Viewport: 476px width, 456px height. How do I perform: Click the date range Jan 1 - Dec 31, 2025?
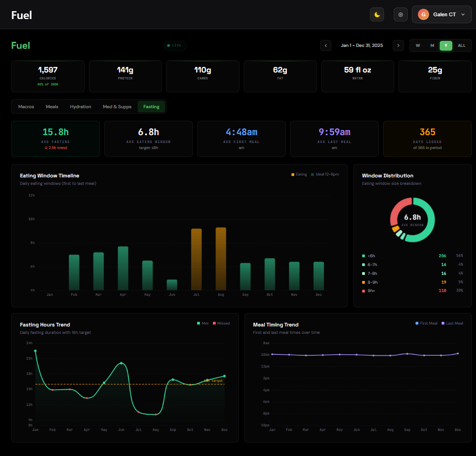tap(362, 46)
